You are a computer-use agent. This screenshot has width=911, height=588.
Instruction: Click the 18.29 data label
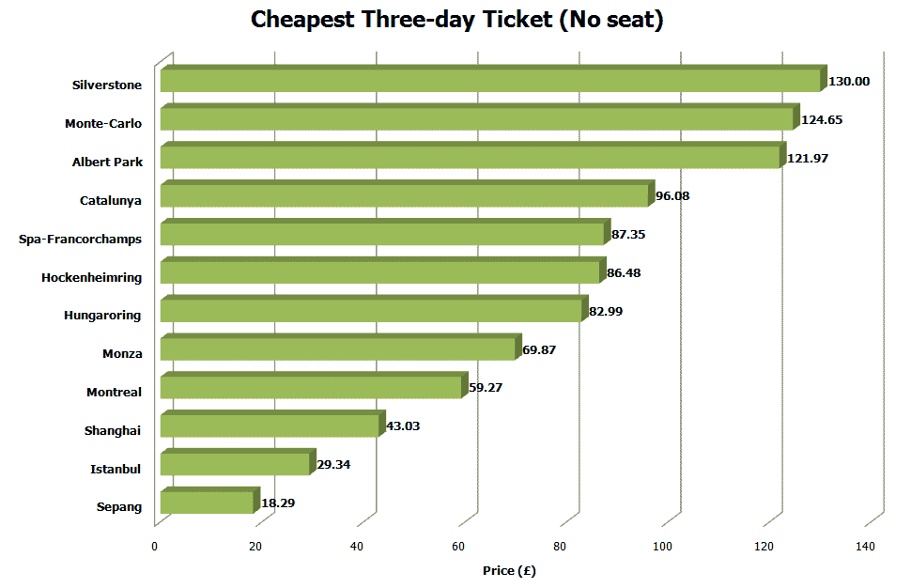tap(278, 503)
